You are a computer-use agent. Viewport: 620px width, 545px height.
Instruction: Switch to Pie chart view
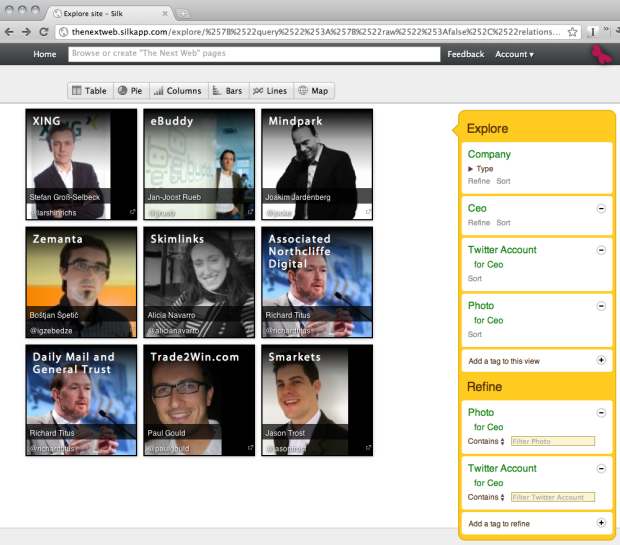click(x=131, y=91)
